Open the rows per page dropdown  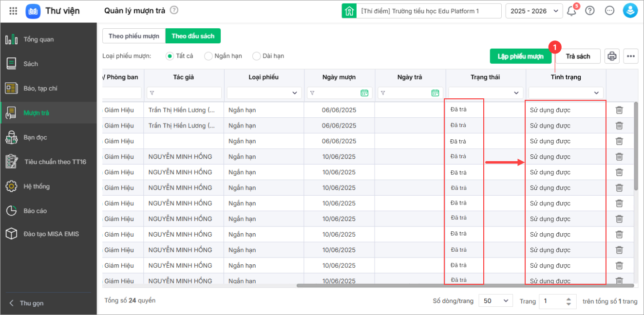[496, 301]
